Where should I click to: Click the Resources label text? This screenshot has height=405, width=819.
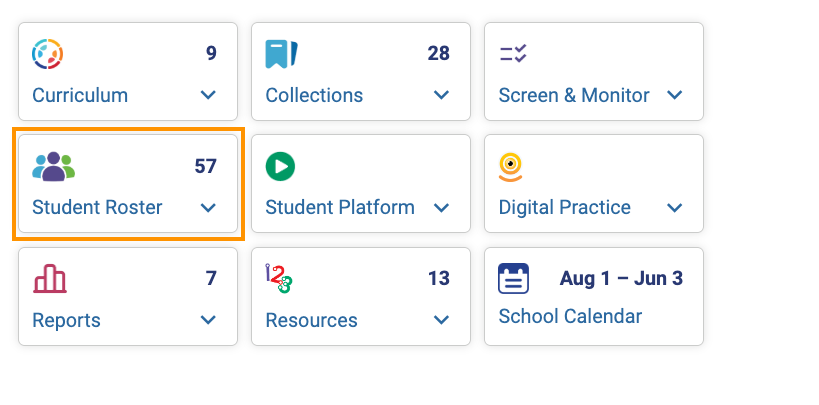(x=311, y=320)
